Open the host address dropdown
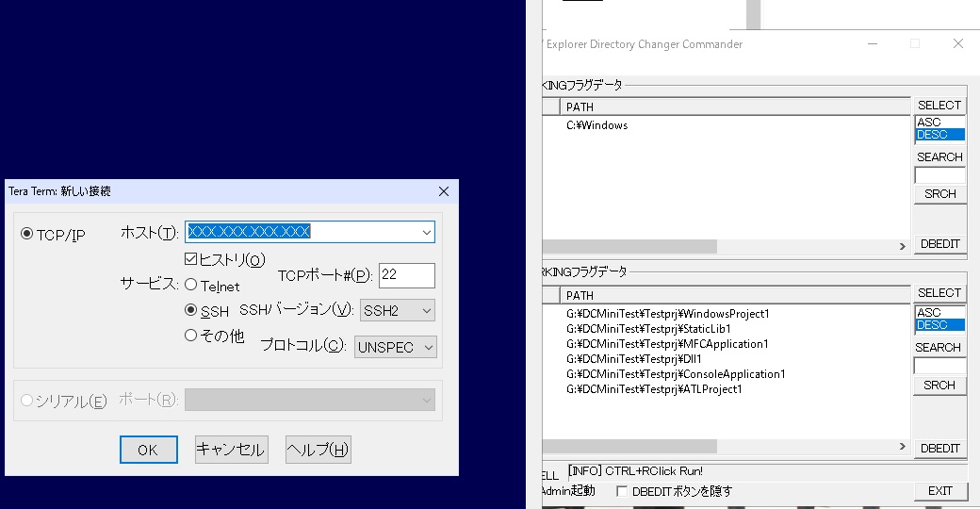Viewport: 980px width, 509px height. click(x=426, y=232)
